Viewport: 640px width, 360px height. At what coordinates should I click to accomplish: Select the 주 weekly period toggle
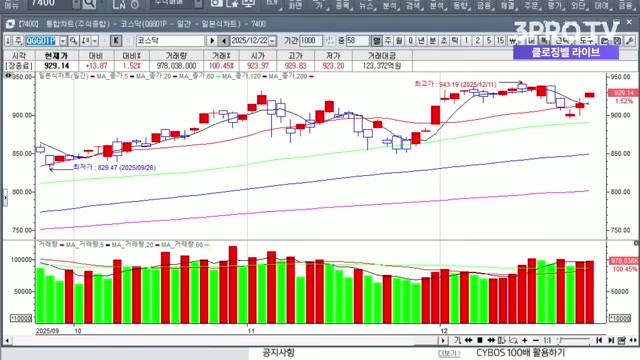point(388,41)
